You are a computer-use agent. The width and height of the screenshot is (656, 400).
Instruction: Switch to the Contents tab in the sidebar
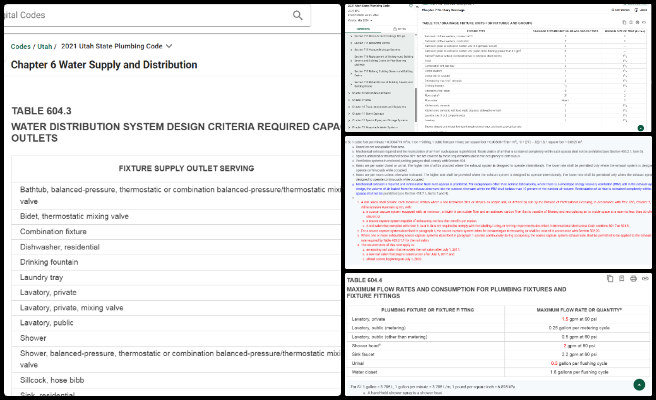(x=363, y=29)
